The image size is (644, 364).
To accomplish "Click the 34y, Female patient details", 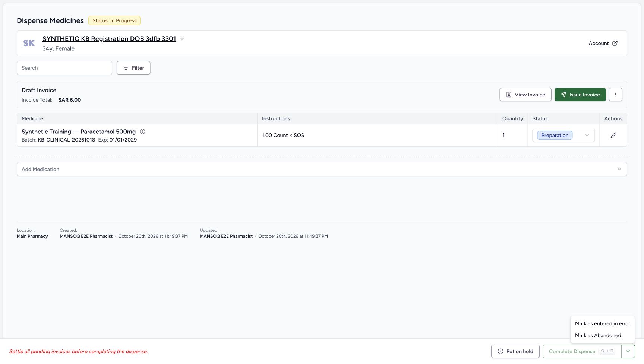I will click(x=59, y=48).
